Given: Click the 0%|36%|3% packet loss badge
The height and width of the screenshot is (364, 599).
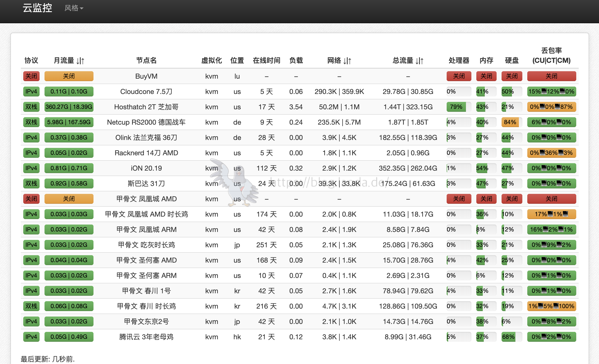Looking at the screenshot, I should tap(551, 153).
